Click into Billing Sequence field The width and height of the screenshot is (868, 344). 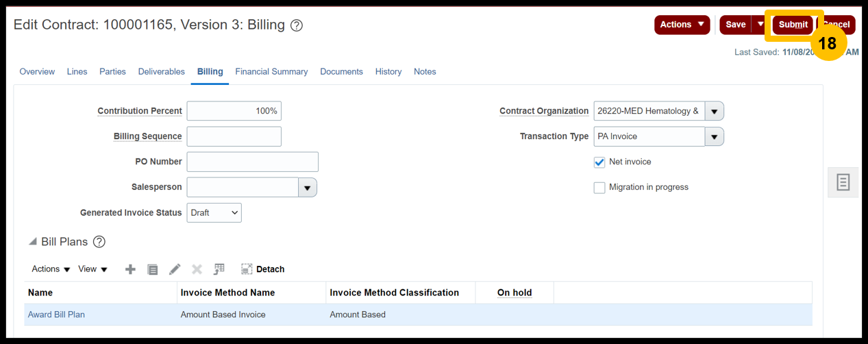(234, 137)
